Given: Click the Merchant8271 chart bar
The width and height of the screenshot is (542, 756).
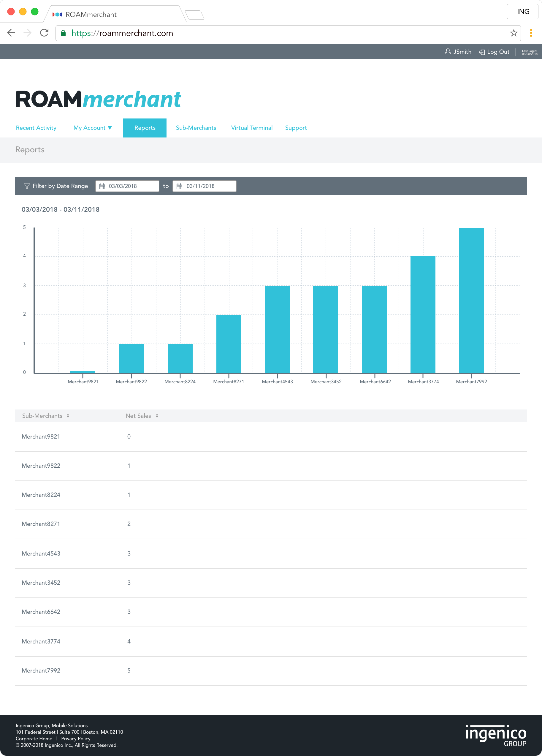Looking at the screenshot, I should point(229,344).
